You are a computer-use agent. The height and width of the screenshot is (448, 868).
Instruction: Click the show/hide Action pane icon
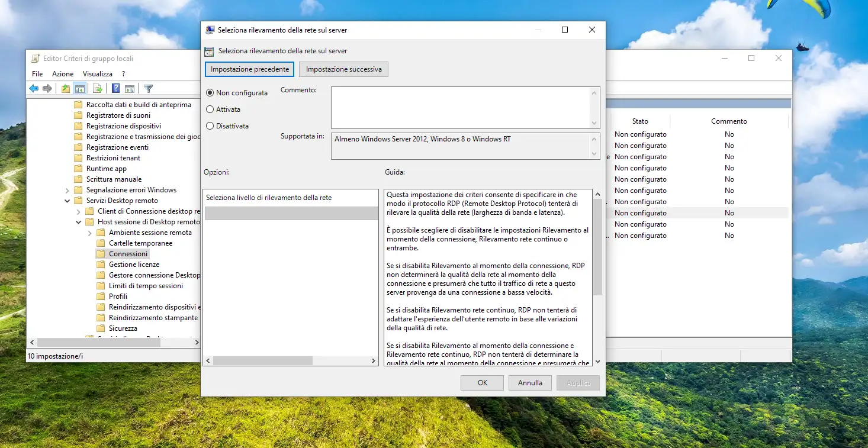(x=130, y=89)
